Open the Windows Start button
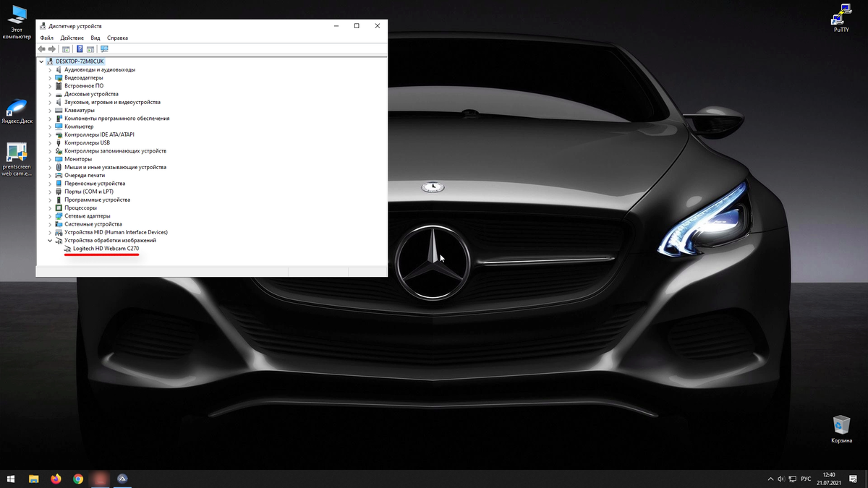 tap(11, 479)
